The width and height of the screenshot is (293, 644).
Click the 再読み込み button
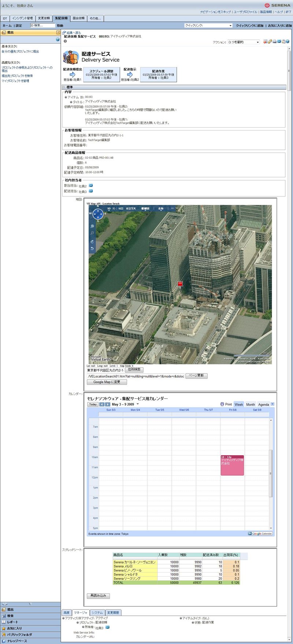click(x=98, y=596)
